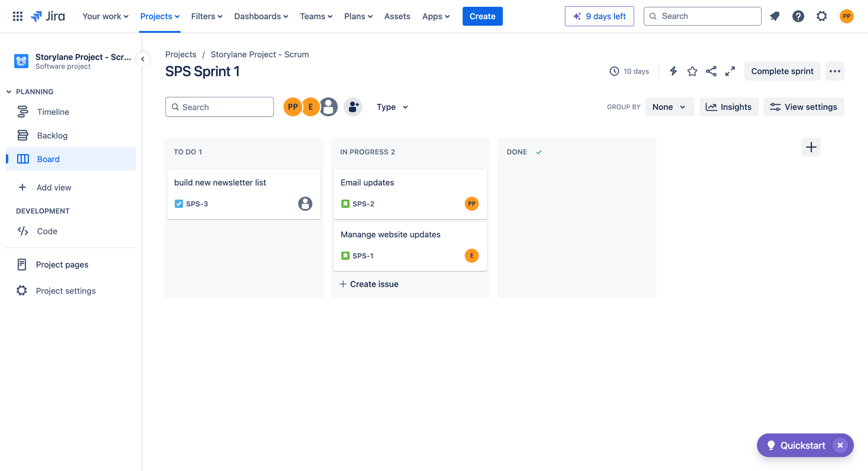Viewport: 868px width, 471px height.
Task: Open the Group By None dropdown
Action: 669,107
